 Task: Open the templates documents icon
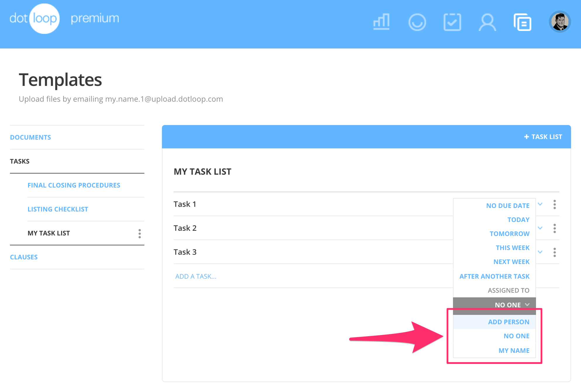pos(523,22)
